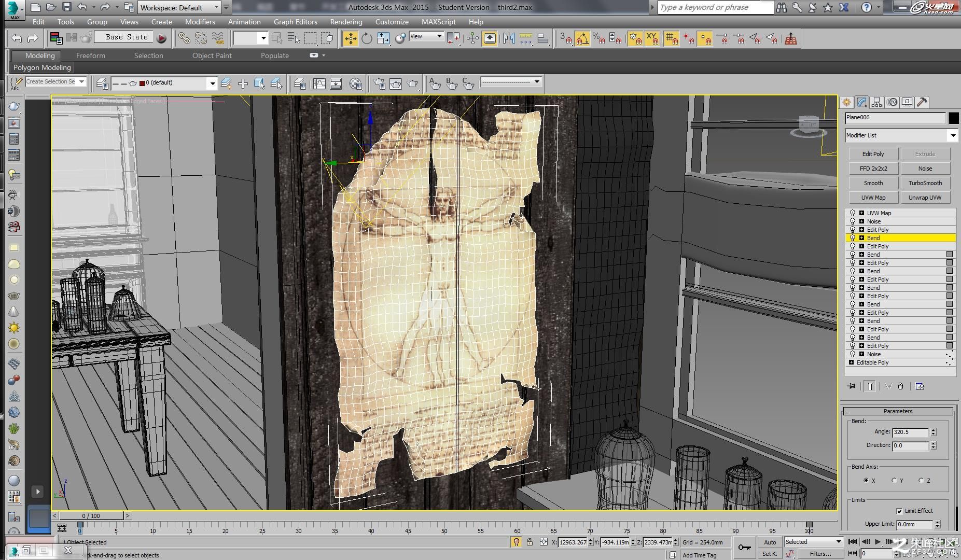Expand the Editable Poly stack entry
The image size is (961, 560).
coord(852,362)
